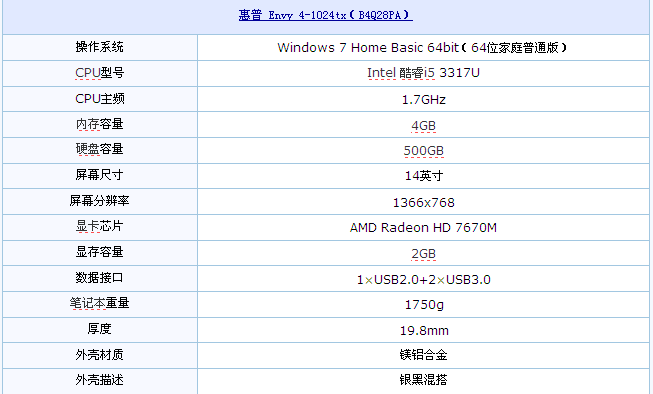Click the 19.8mm thickness value
The width and height of the screenshot is (653, 394).
click(424, 331)
